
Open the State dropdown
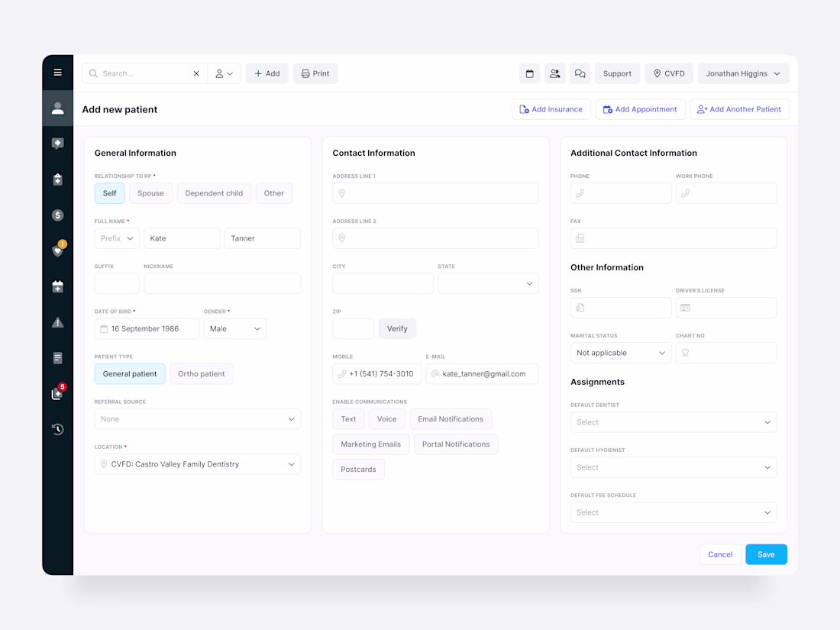tap(488, 283)
